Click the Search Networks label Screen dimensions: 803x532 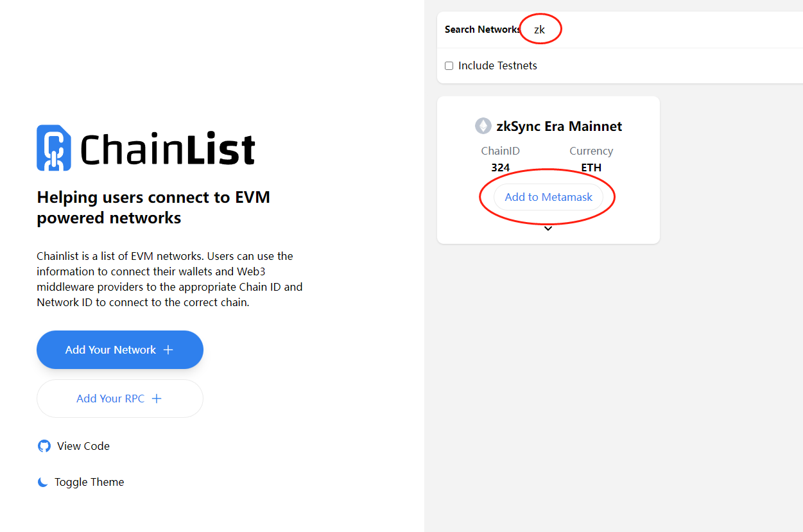tap(482, 30)
